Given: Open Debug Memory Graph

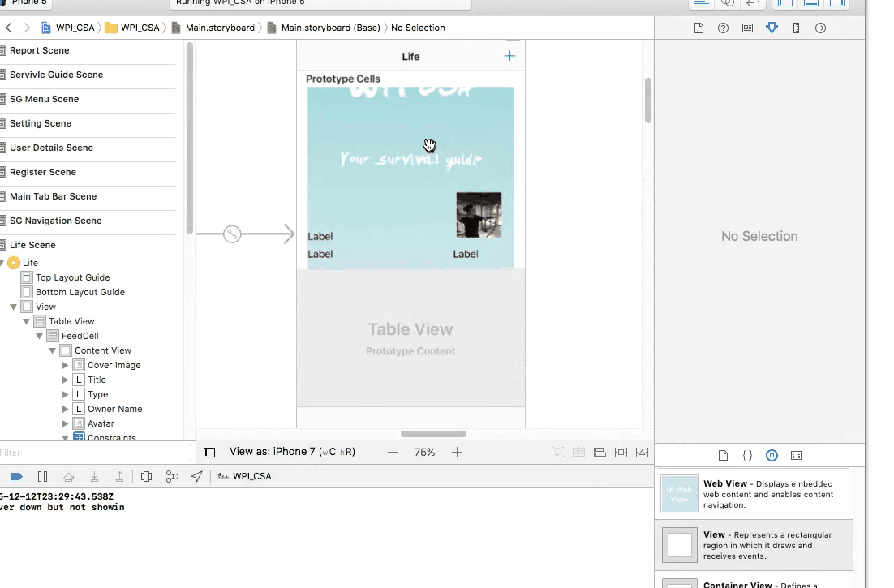Looking at the screenshot, I should (x=172, y=476).
